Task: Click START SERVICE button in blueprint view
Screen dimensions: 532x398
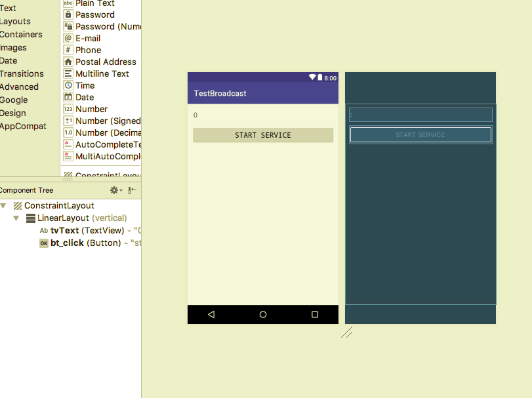Action: tap(420, 135)
